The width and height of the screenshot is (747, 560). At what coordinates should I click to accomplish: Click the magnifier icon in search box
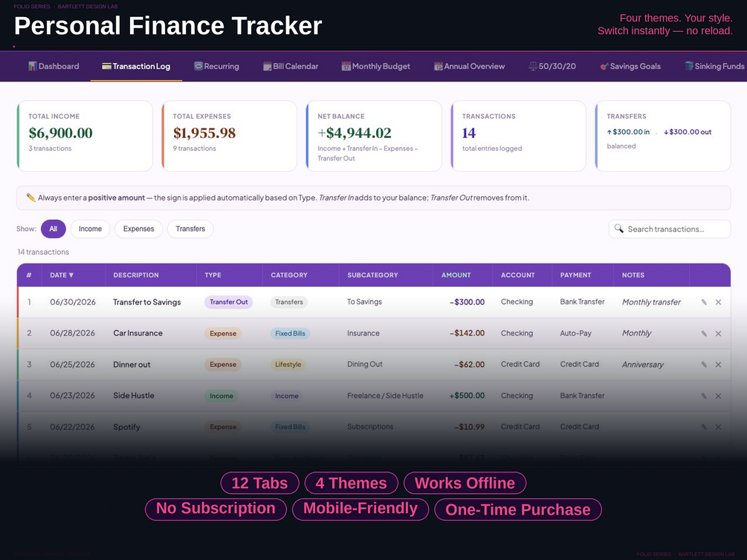point(619,229)
